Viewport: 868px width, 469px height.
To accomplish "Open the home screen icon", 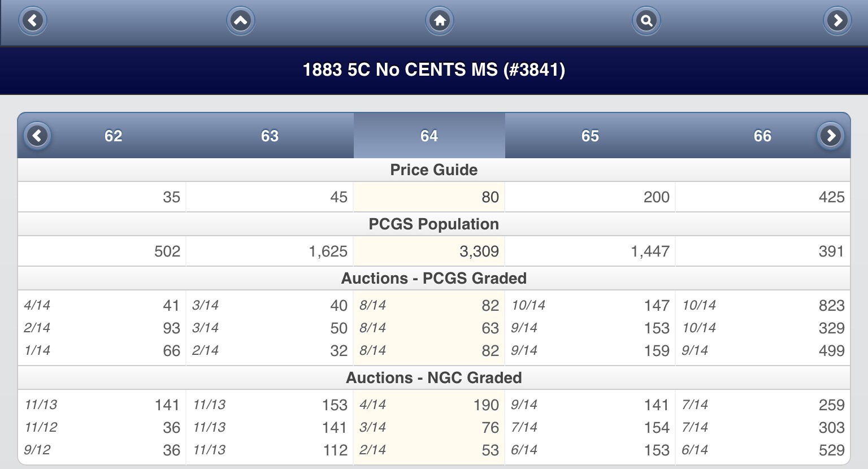I will (x=440, y=21).
